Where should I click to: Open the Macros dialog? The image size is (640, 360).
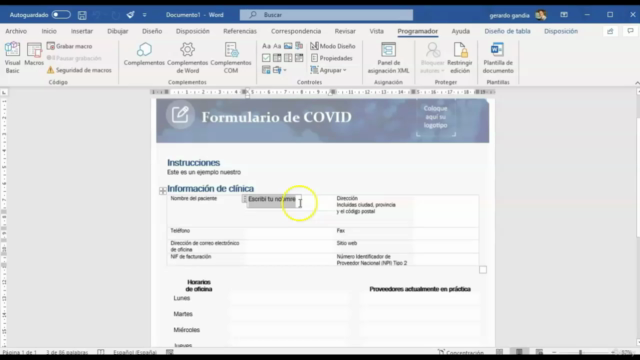[34, 54]
